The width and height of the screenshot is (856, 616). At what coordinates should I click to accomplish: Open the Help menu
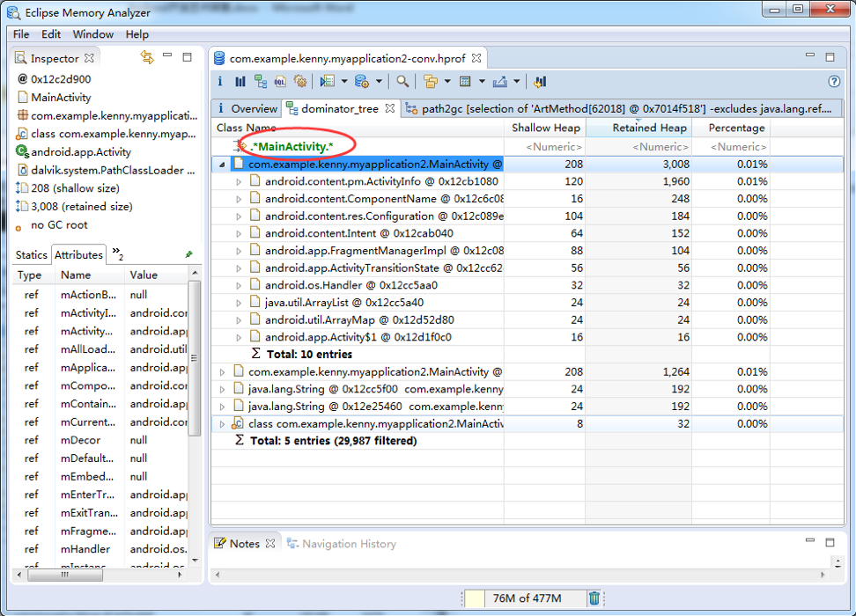(x=137, y=33)
